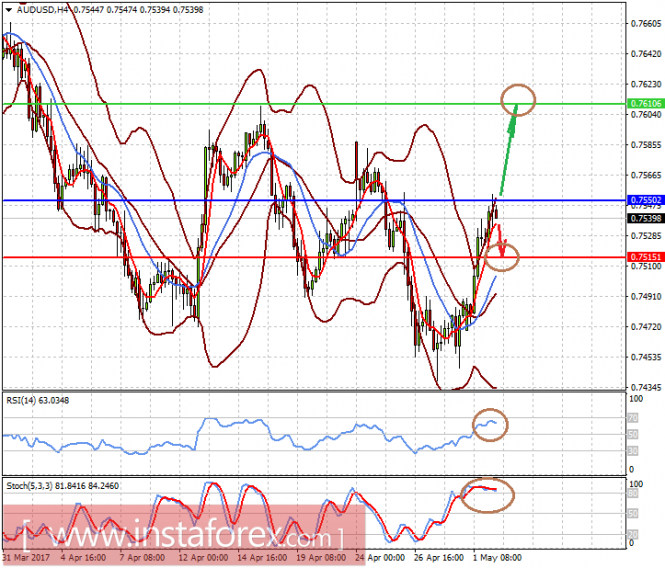Click the dropdown triangle beside AUDUSD,H4

pos(8,10)
